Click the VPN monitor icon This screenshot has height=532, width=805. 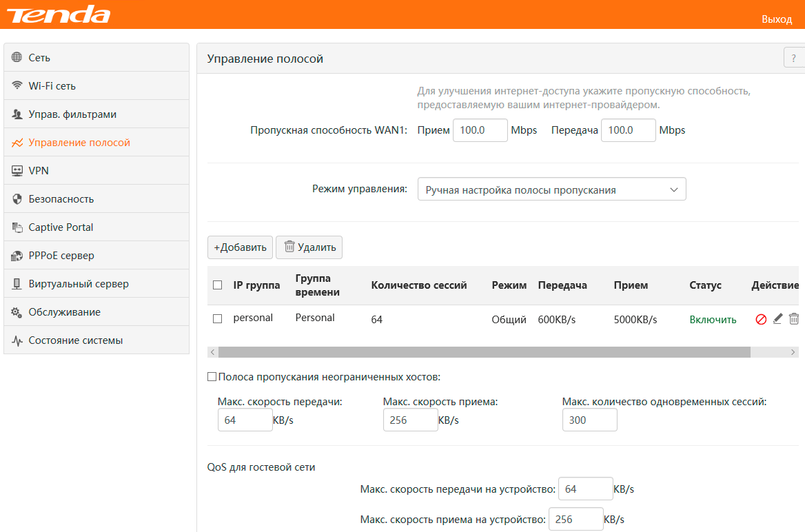pos(17,170)
